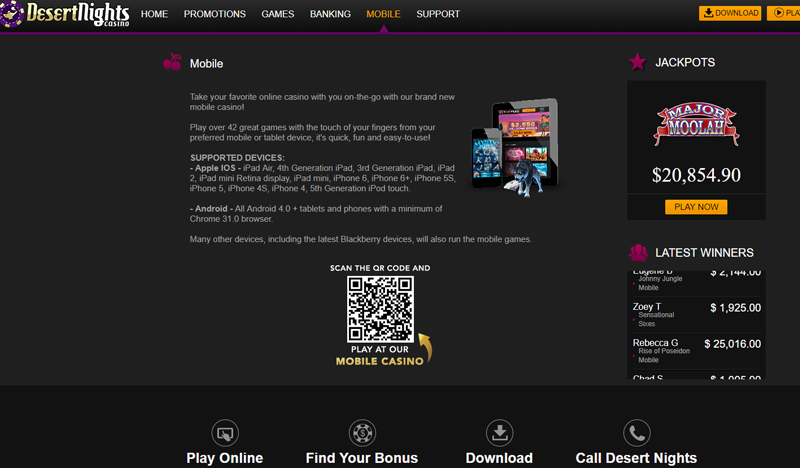Click the Latest Winners people icon
The image size is (800, 468).
click(x=637, y=252)
